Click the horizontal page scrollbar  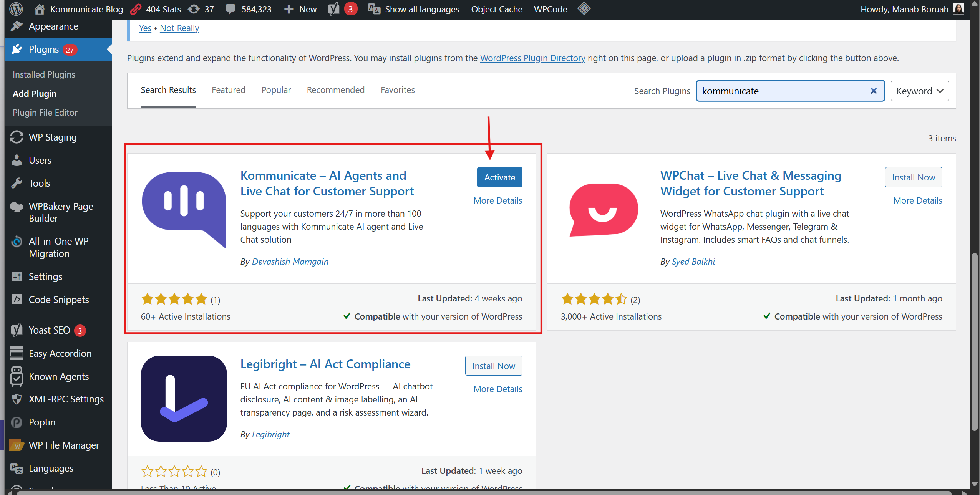484,493
